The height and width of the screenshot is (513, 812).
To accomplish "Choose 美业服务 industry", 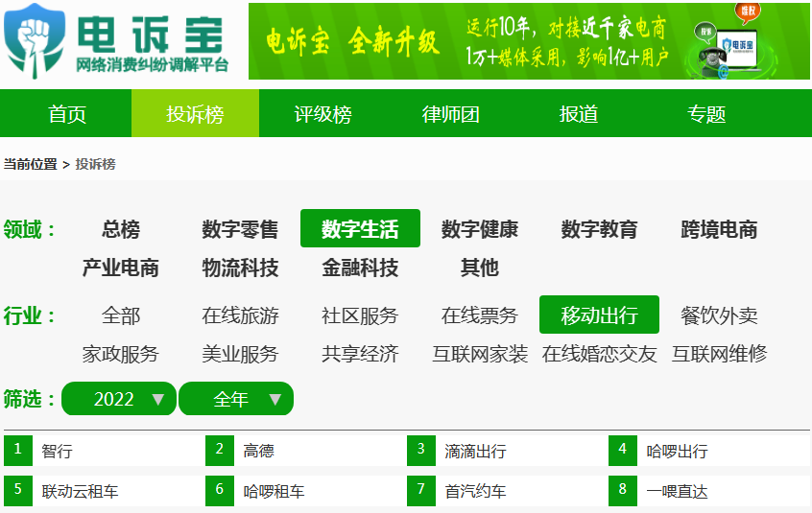I will point(240,354).
